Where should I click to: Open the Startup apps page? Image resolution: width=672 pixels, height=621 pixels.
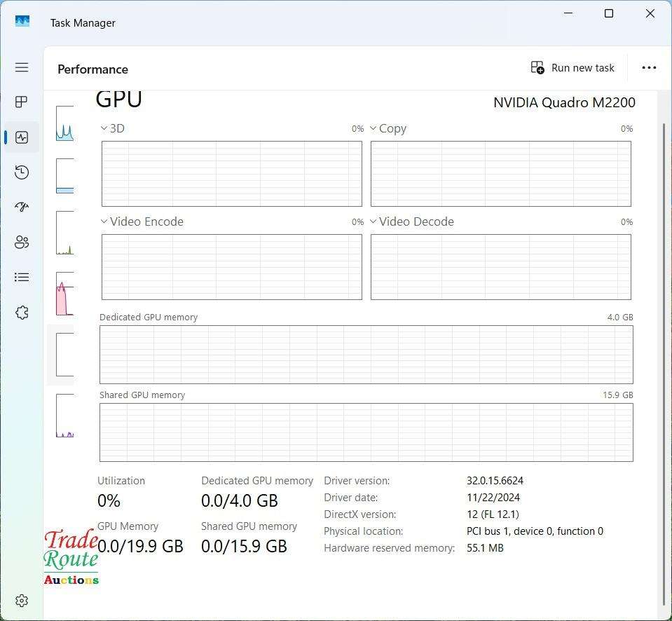[x=21, y=207]
